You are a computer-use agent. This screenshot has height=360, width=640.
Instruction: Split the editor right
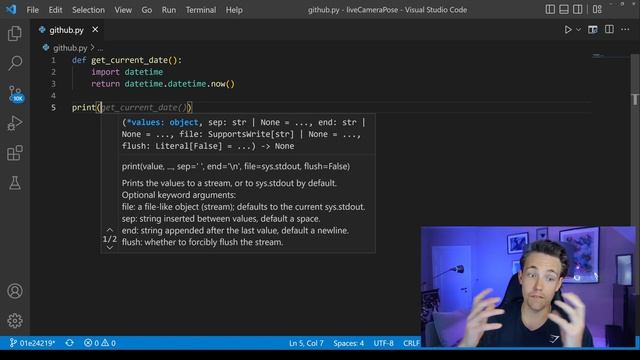tap(609, 29)
